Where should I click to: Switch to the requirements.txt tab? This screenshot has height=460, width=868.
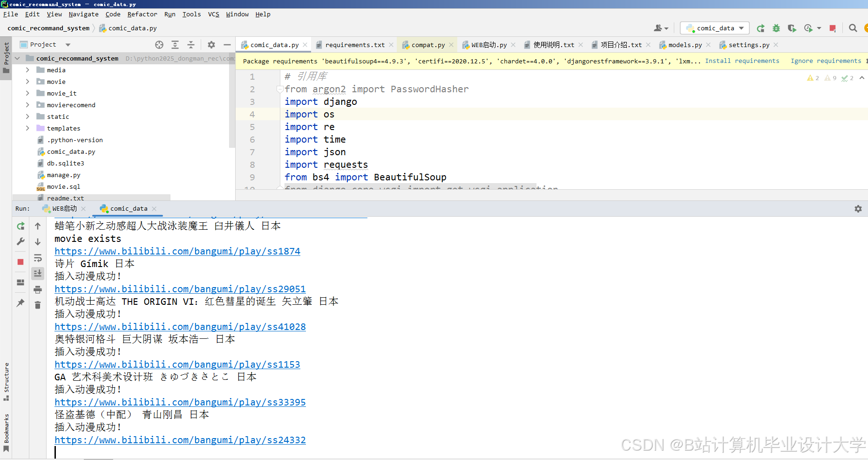pos(355,44)
